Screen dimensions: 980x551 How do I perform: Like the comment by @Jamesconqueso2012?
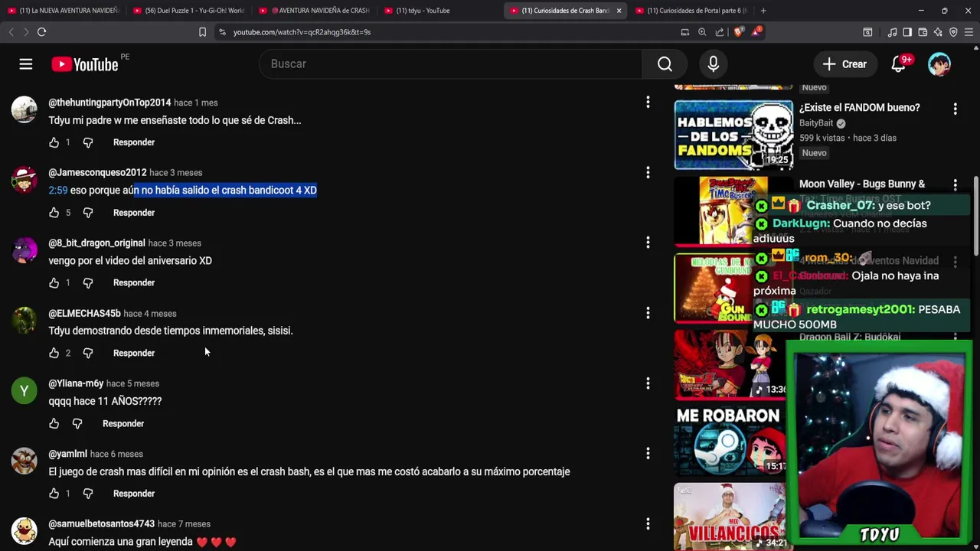coord(54,213)
